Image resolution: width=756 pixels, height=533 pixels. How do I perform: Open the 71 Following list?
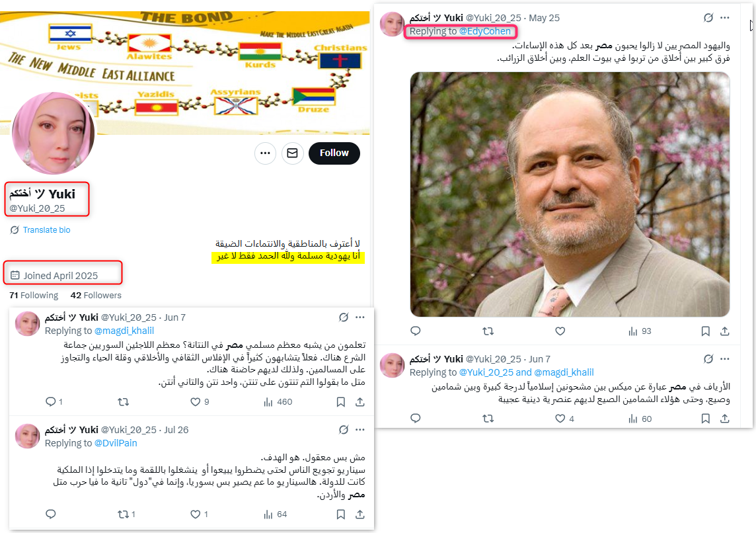click(34, 295)
